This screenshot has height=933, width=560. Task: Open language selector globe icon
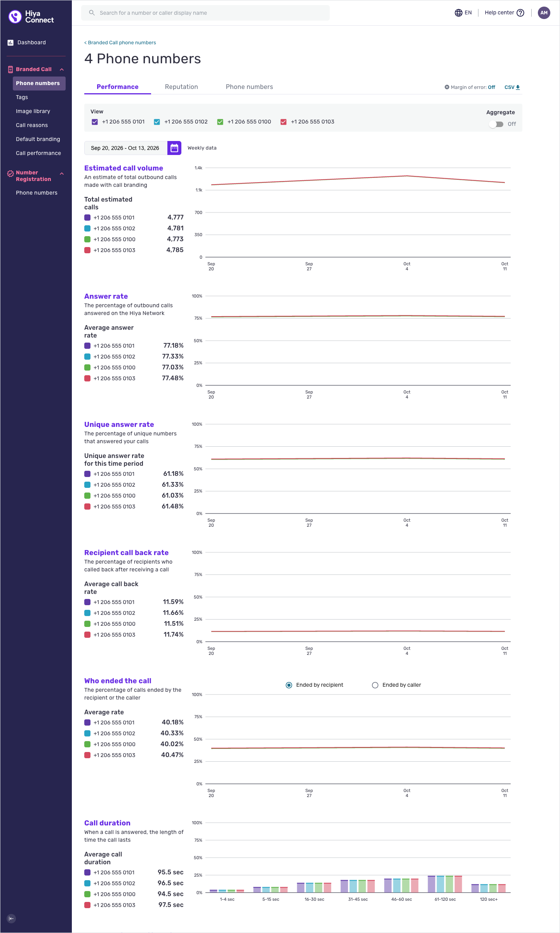[459, 13]
